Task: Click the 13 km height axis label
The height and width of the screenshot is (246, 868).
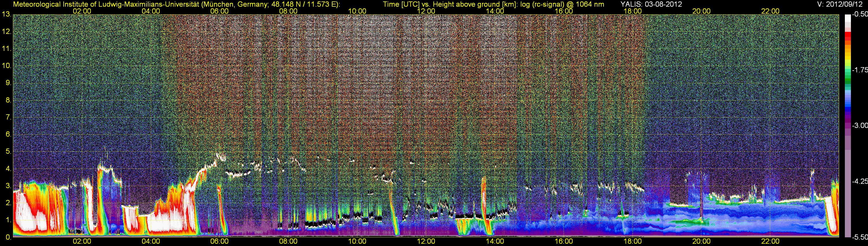Action: pyautogui.click(x=6, y=14)
